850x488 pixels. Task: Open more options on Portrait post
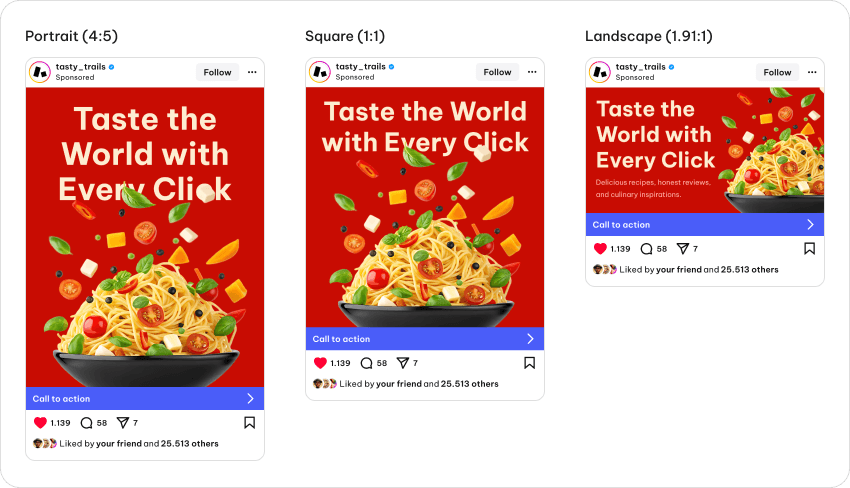pos(252,72)
